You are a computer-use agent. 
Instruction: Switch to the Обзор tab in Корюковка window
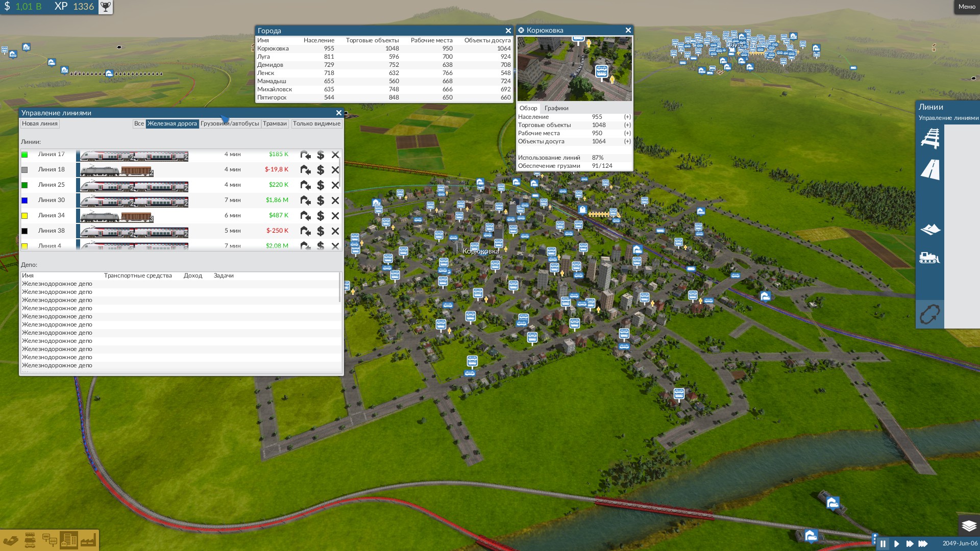[x=528, y=108]
